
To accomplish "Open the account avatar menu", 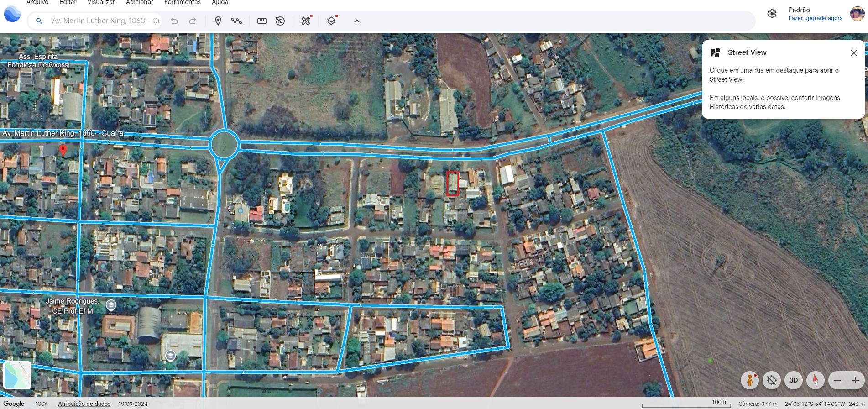I will click(857, 14).
